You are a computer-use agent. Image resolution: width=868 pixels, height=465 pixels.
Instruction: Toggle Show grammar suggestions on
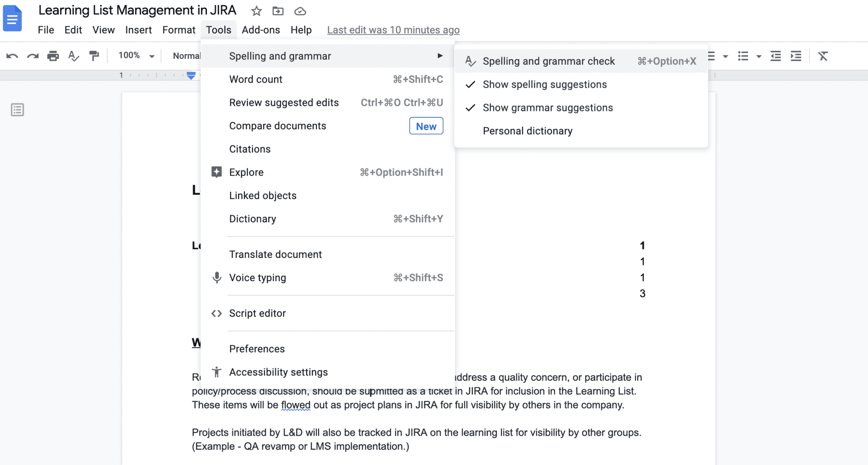tap(548, 108)
